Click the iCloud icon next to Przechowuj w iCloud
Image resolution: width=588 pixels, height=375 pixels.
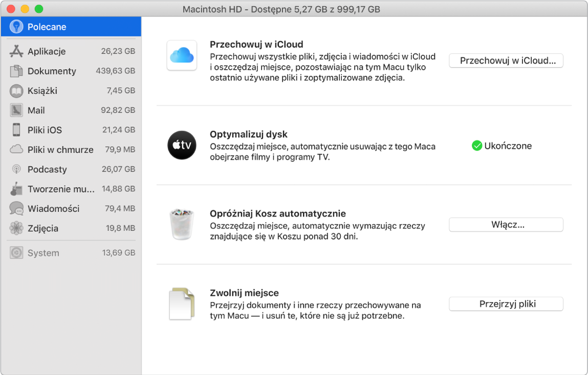click(x=182, y=55)
